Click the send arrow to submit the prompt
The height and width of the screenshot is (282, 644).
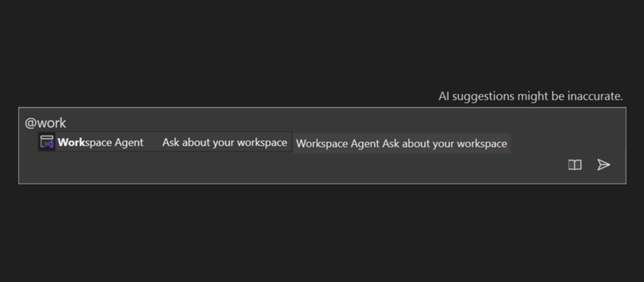coord(604,165)
